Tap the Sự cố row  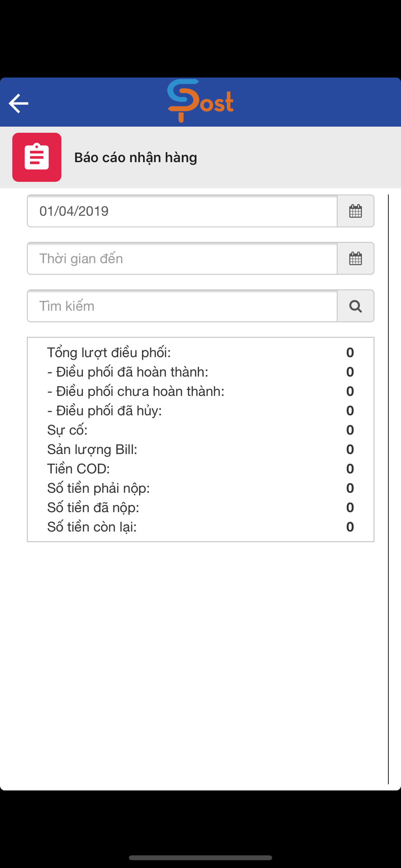pos(200,430)
